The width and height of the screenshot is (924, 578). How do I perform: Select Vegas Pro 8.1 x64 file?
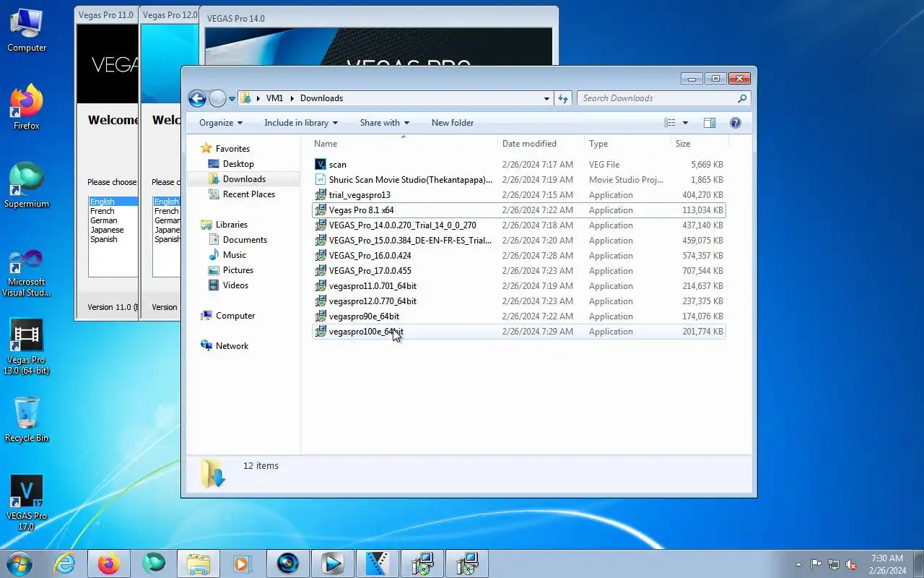click(x=518, y=210)
